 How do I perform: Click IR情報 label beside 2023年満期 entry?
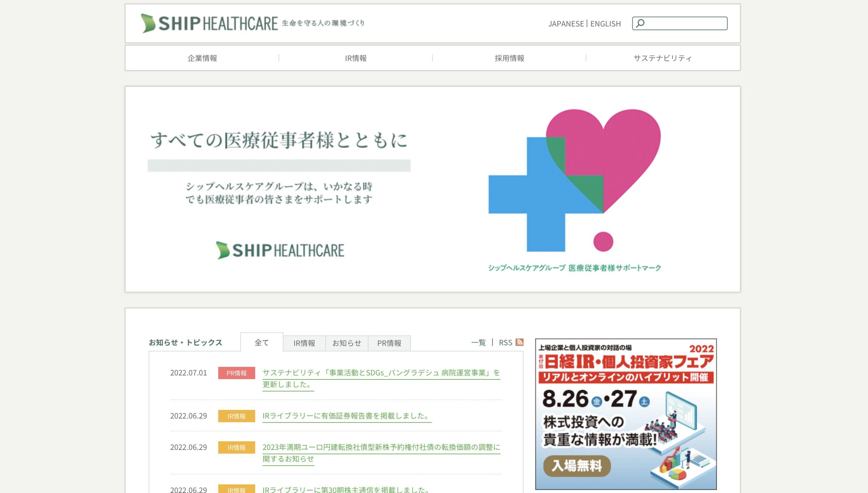tap(236, 448)
